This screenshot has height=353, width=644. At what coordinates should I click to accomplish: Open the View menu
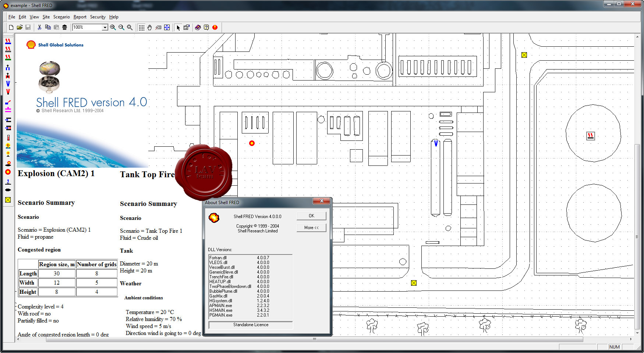click(x=34, y=17)
